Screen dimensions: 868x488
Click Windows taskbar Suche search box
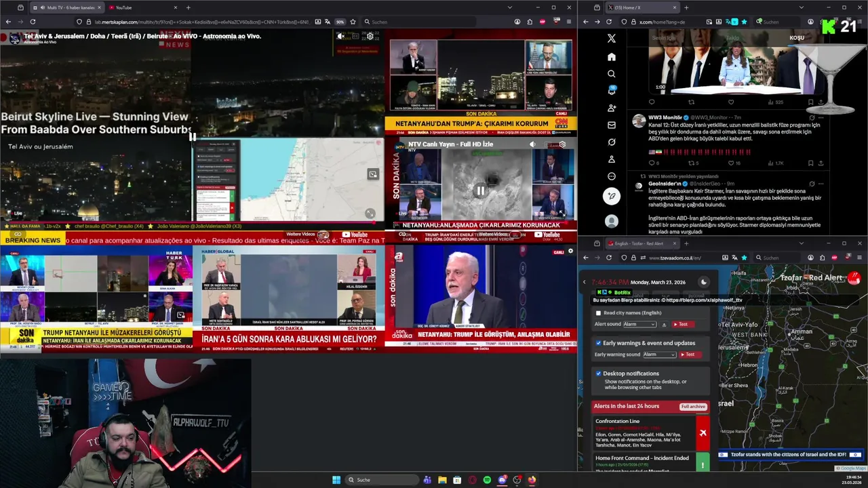(381, 480)
